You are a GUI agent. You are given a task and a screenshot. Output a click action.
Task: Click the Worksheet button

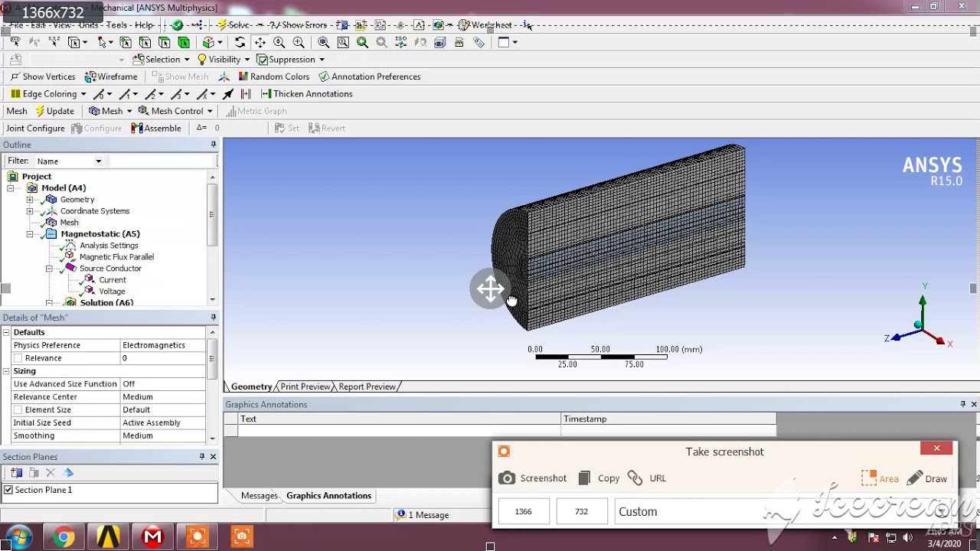[486, 25]
